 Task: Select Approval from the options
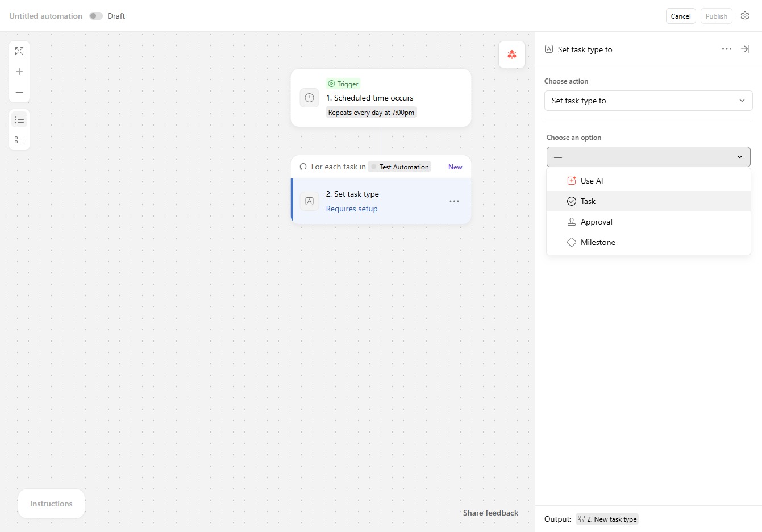648,222
